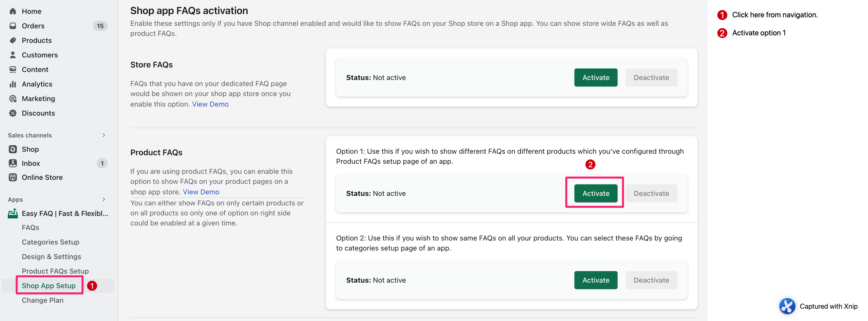Open Analytics via bar chart icon
868x321 pixels.
(13, 84)
